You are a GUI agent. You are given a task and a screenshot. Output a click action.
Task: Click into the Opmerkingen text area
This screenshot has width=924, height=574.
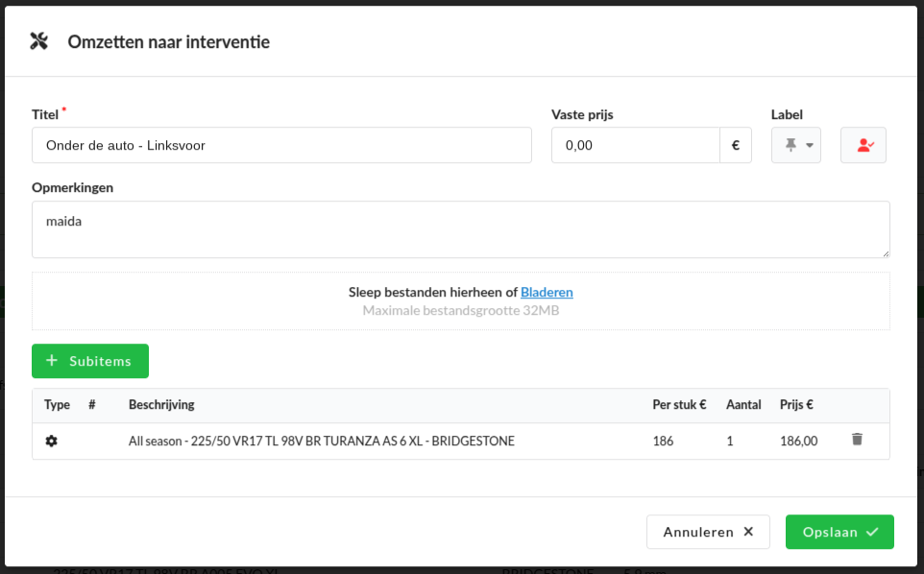(x=460, y=229)
